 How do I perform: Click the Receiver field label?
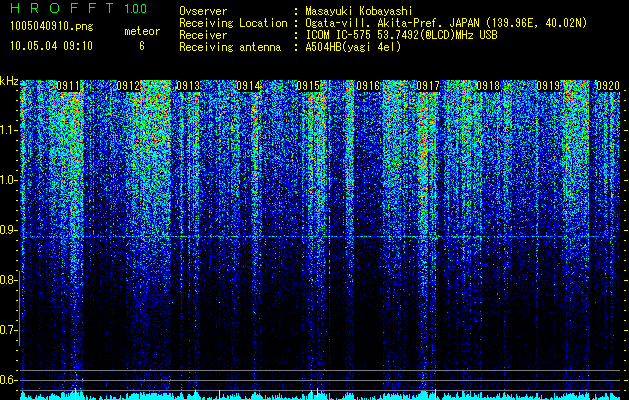(x=203, y=35)
